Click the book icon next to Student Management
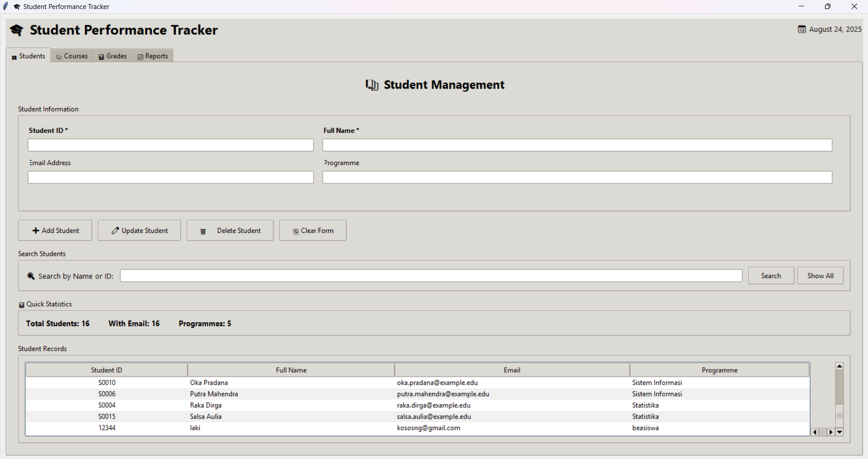 pyautogui.click(x=372, y=85)
